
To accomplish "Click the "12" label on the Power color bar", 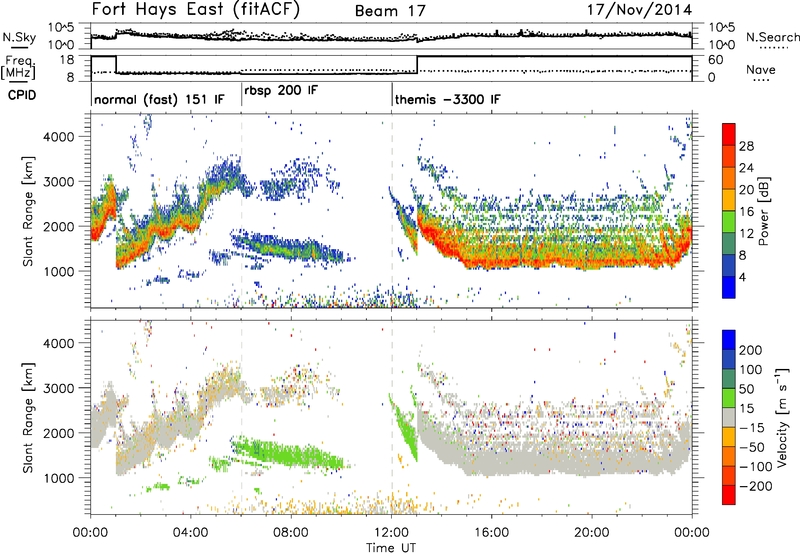I will 746,234.
